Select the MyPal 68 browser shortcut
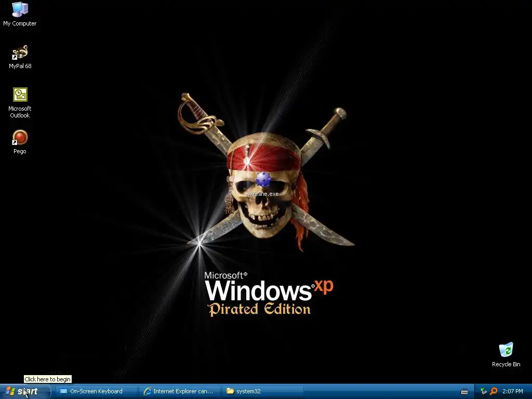The width and height of the screenshot is (532, 399). pyautogui.click(x=20, y=52)
